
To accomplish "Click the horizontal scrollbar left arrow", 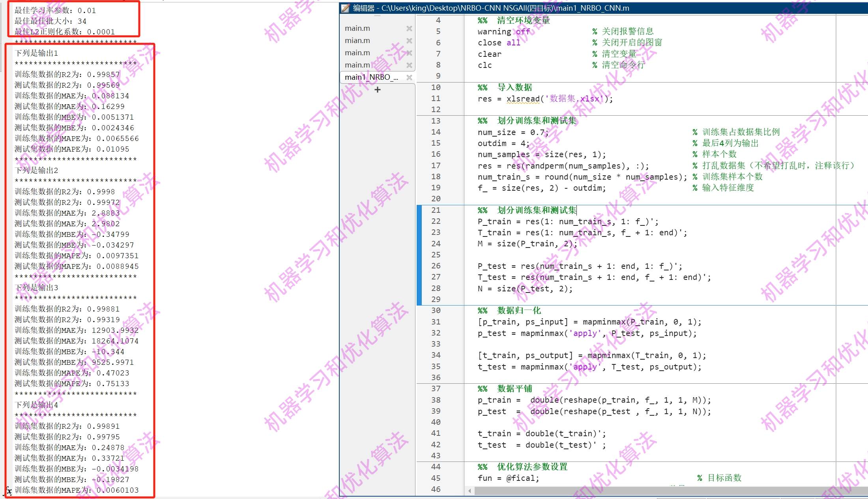I will pos(470,491).
